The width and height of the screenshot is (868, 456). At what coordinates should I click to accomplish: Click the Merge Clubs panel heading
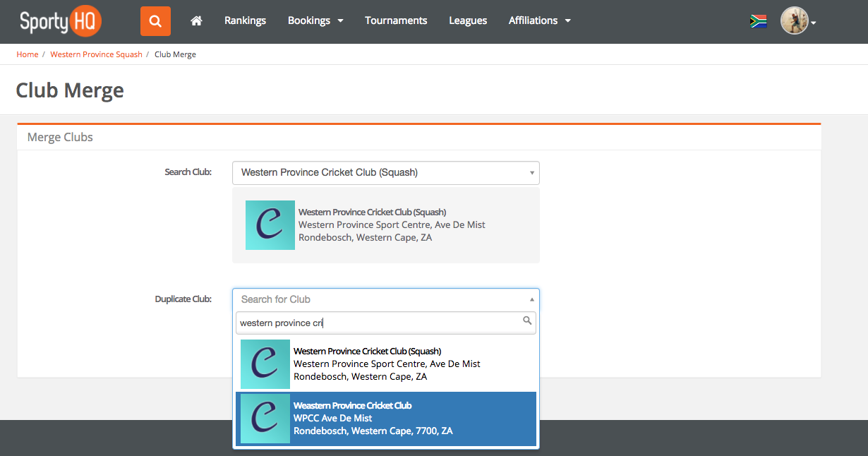click(60, 137)
